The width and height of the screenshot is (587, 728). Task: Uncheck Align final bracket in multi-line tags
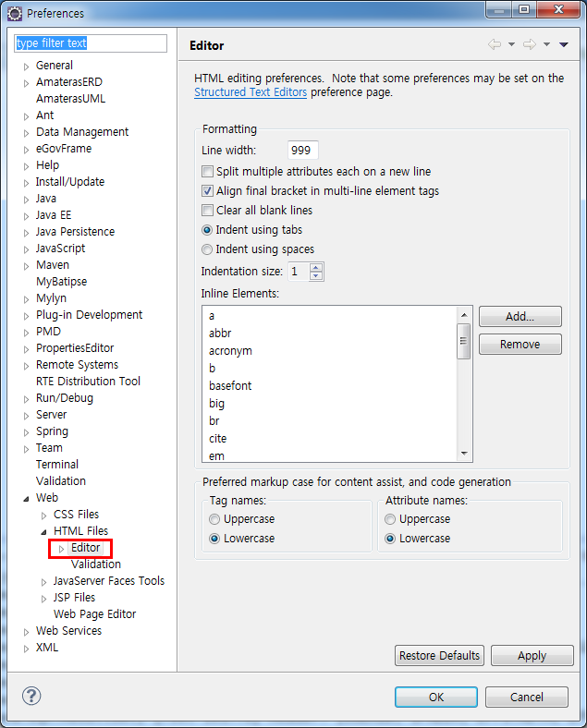click(x=208, y=191)
